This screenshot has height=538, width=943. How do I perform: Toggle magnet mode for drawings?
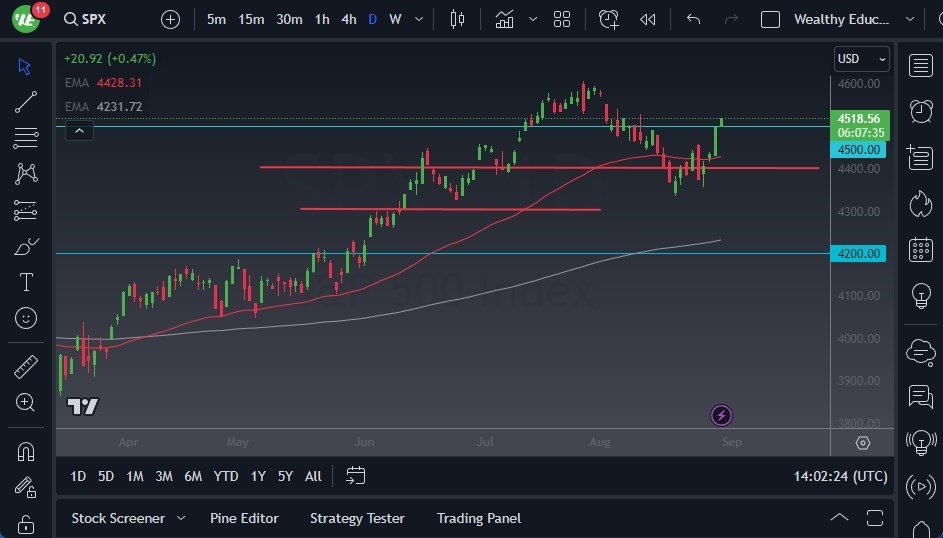tap(25, 451)
